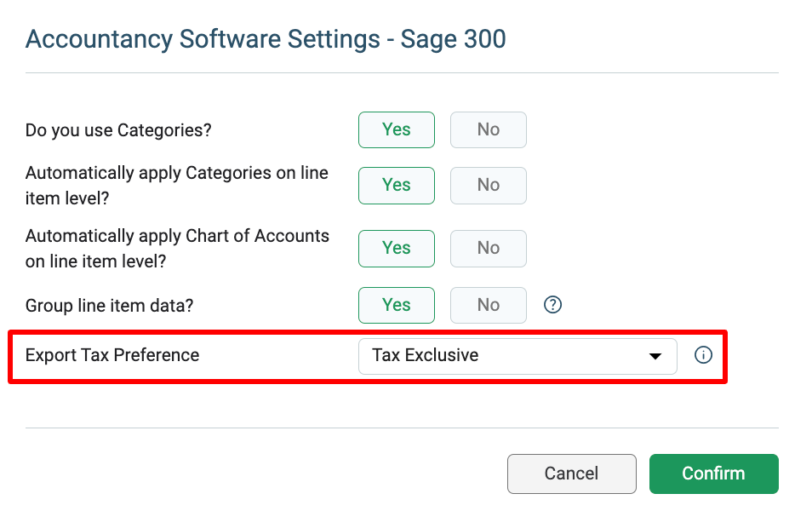View info icon beside Export Tax Preference

pos(703,355)
